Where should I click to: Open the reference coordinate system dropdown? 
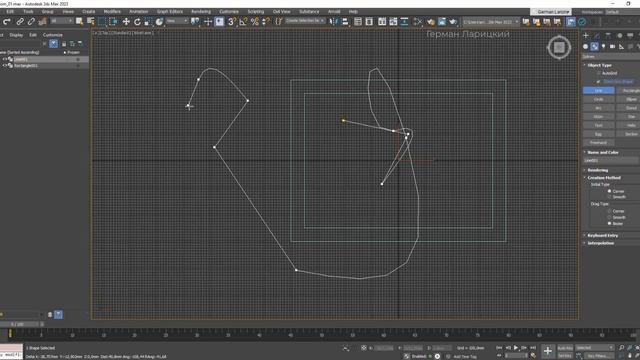click(x=177, y=21)
